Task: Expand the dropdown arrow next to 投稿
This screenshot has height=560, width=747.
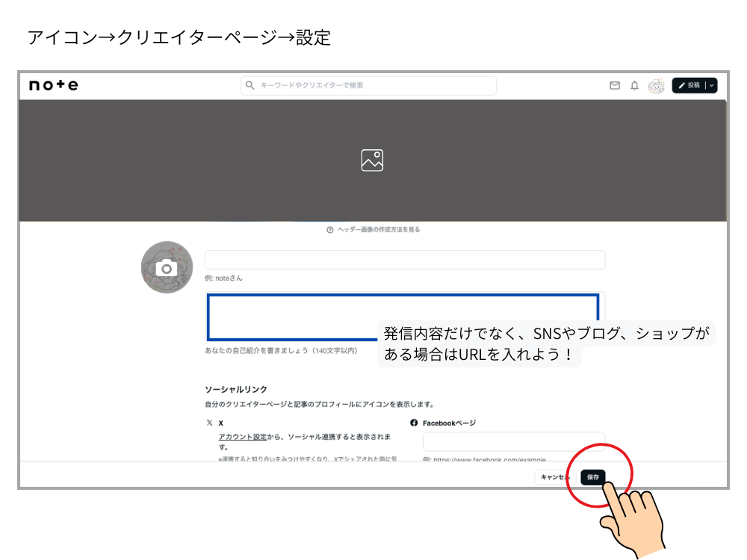Action: coord(710,86)
